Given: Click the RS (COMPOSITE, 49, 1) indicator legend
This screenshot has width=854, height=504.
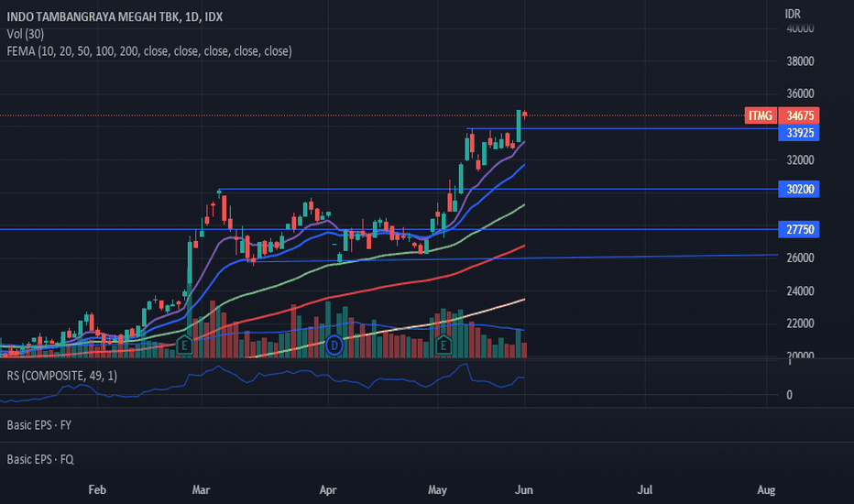Looking at the screenshot, I should (x=61, y=376).
